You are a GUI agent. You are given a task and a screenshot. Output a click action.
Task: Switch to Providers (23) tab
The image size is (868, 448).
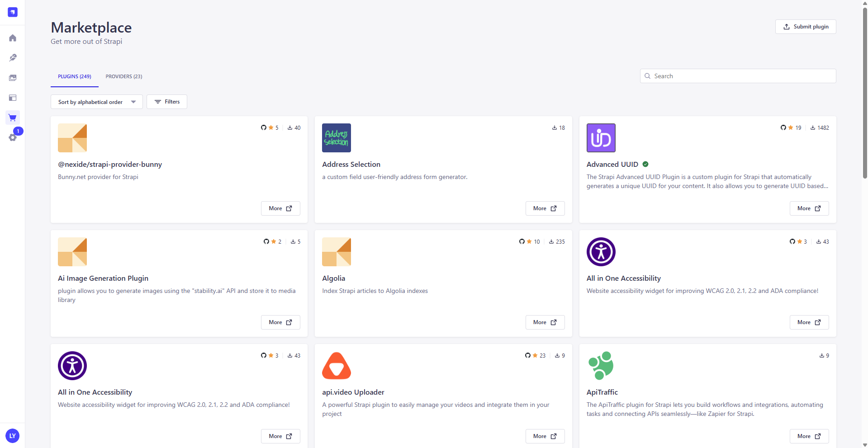click(x=124, y=76)
